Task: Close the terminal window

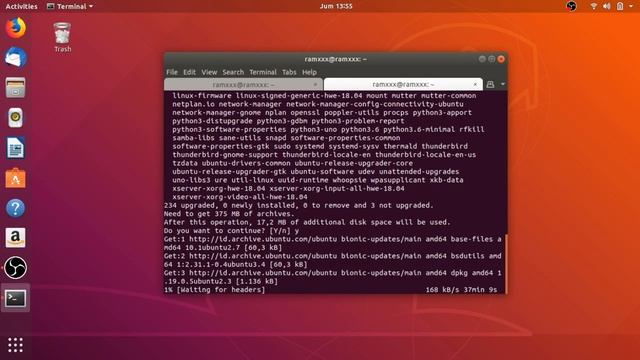Action: [501, 59]
